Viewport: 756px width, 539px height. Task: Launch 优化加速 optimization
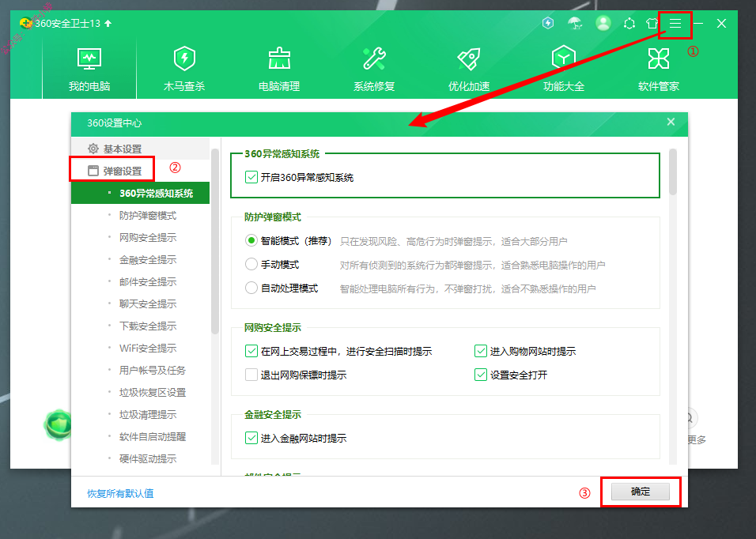coord(469,70)
